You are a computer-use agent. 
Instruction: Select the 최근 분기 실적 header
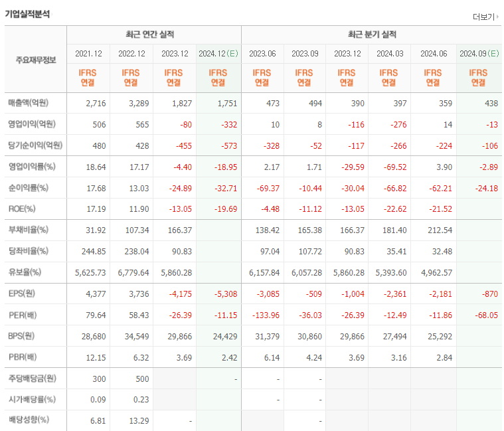372,35
